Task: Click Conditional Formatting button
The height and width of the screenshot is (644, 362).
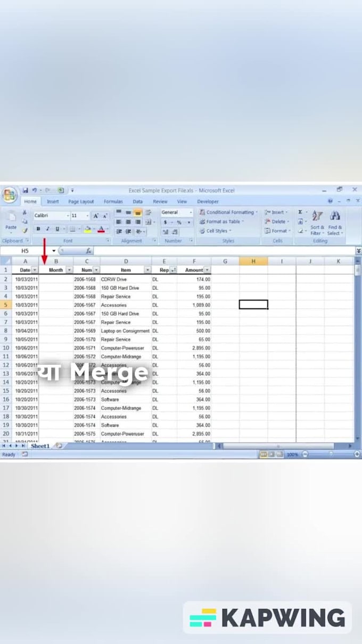Action: pyautogui.click(x=228, y=212)
